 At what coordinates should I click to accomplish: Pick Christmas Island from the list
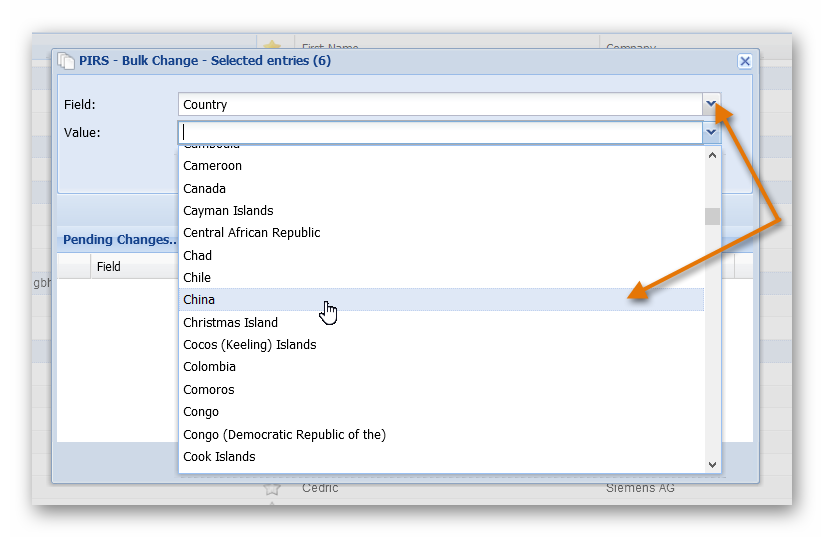click(230, 322)
